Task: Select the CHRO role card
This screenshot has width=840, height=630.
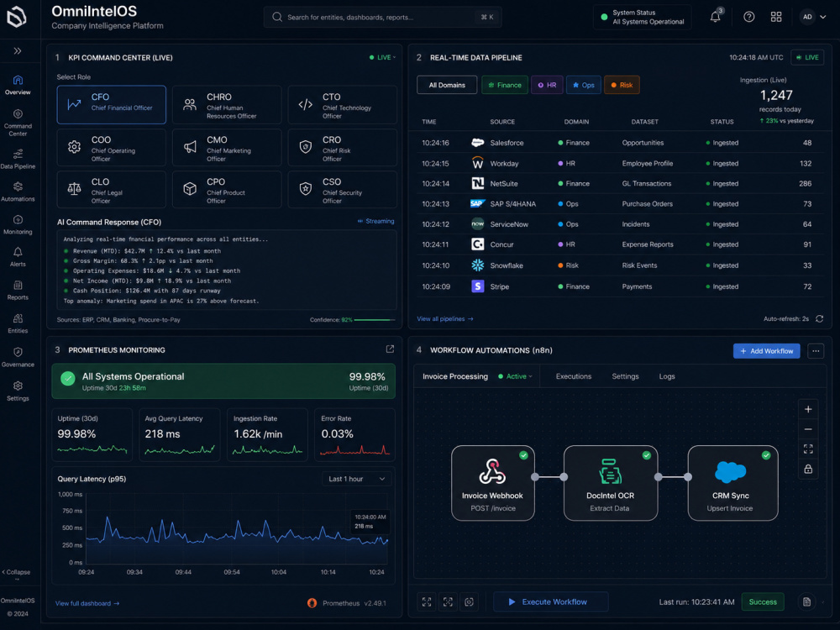Action: pyautogui.click(x=227, y=104)
